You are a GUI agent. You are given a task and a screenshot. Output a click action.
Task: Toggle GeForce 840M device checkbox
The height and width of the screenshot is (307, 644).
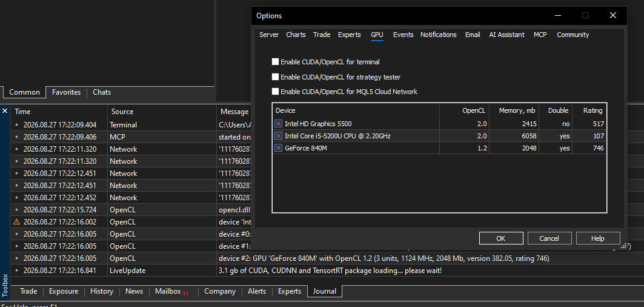click(x=279, y=148)
